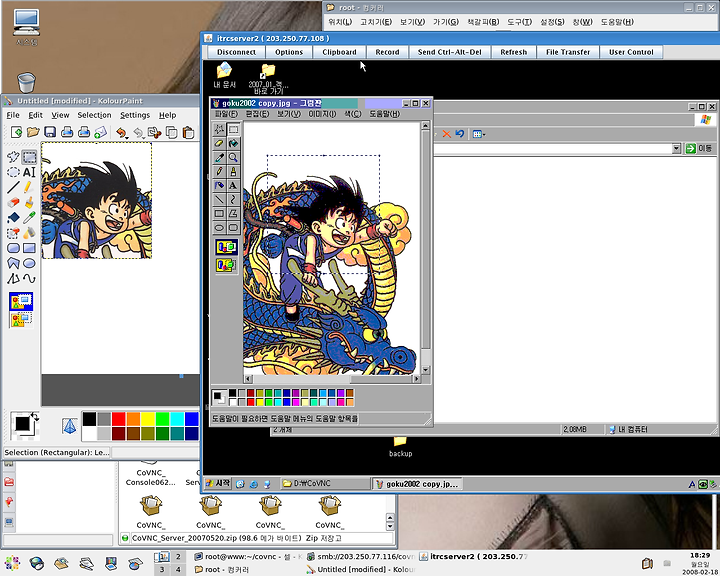Pick the KolourPaint color picker tool
Screen dimensions: 720x576
(29, 218)
